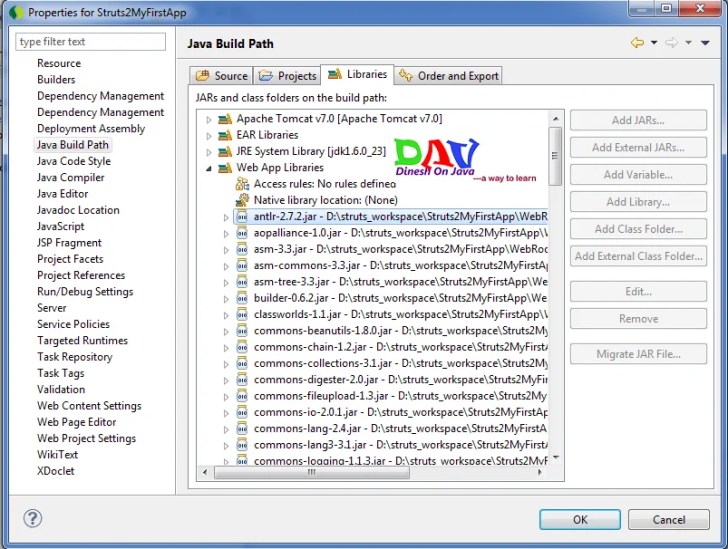The image size is (728, 549).
Task: Click the Add JARs button
Action: [x=638, y=121]
